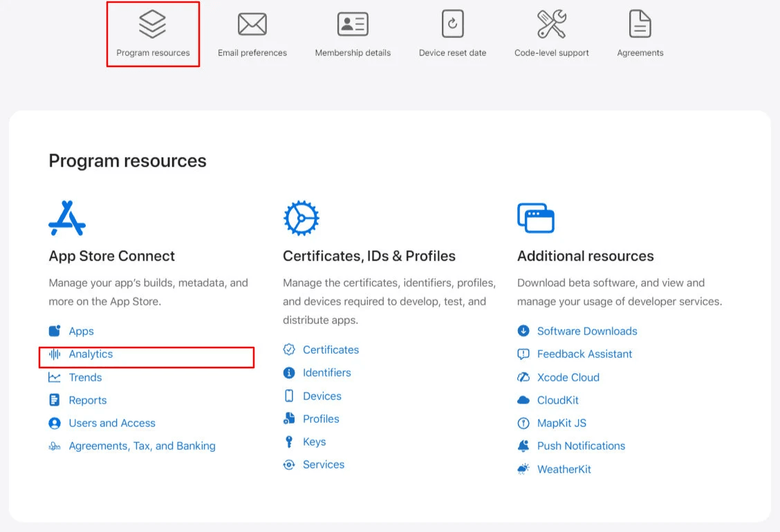This screenshot has width=780, height=532.
Task: Go to Push Notifications
Action: coord(581,446)
